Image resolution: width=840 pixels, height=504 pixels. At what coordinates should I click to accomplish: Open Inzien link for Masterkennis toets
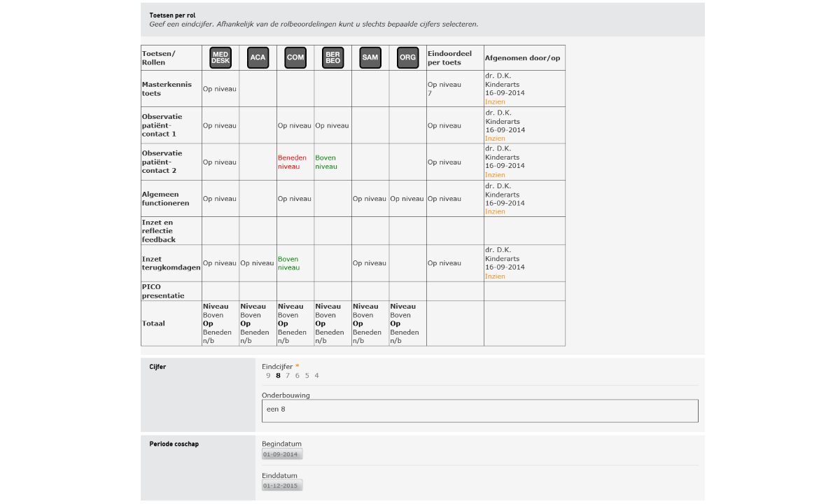point(495,102)
